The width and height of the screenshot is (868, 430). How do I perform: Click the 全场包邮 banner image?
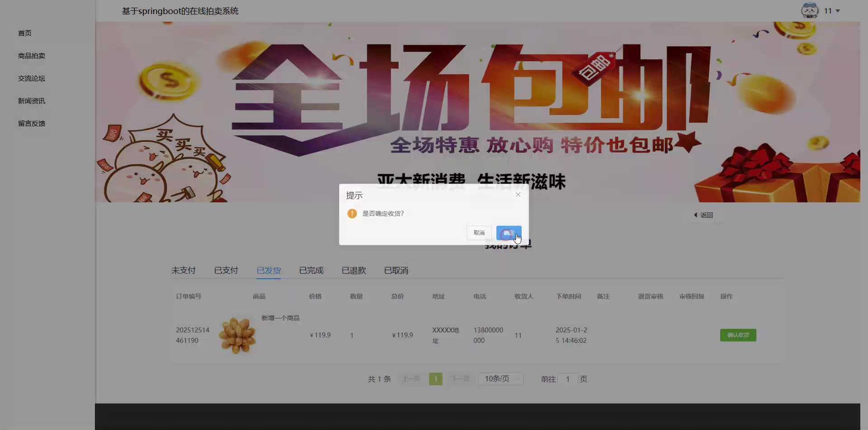[477, 112]
